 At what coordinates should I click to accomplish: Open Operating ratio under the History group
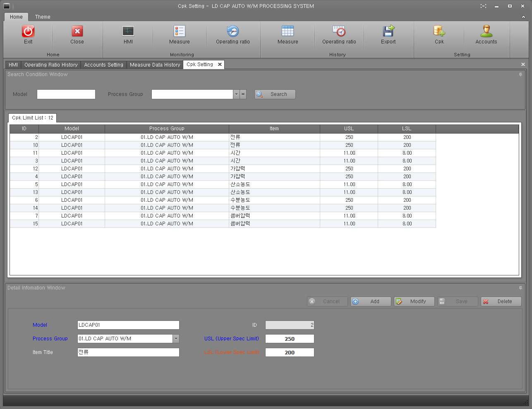click(339, 31)
